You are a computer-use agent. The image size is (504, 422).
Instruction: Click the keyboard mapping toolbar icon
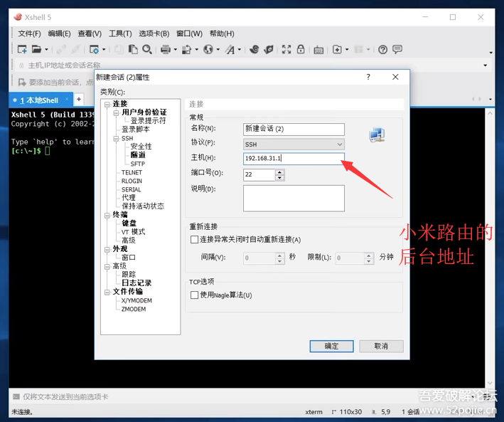[318, 50]
